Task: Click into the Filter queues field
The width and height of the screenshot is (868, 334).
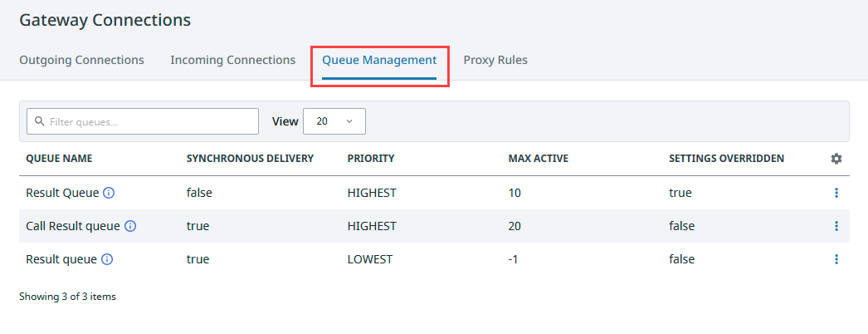Action: (x=143, y=121)
